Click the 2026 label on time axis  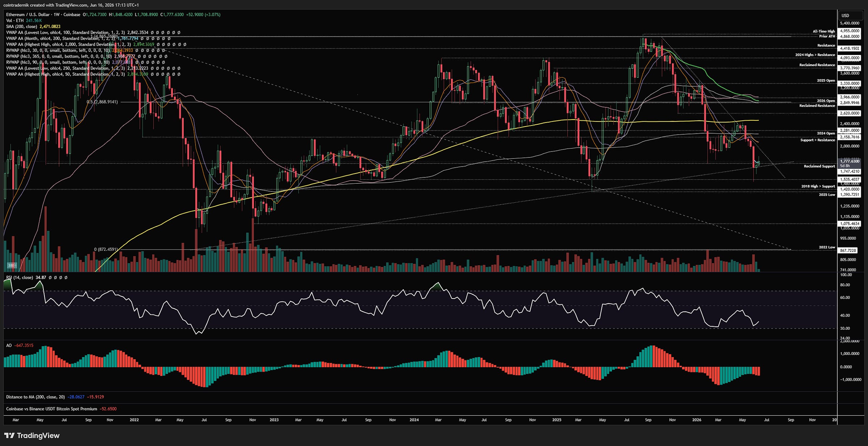[697, 420]
